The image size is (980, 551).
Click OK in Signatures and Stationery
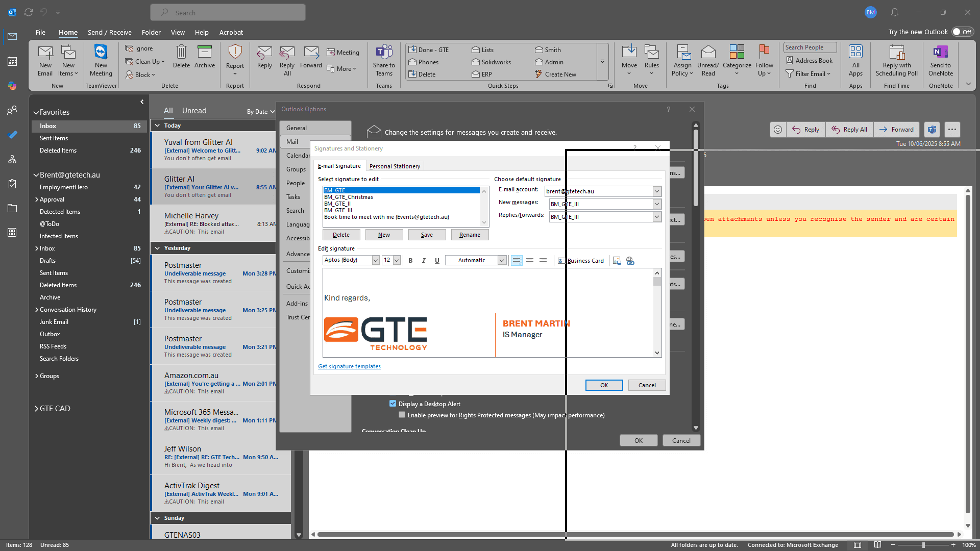(x=604, y=385)
